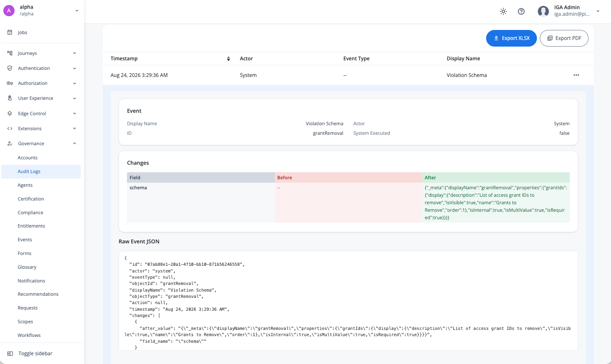The height and width of the screenshot is (364, 611).
Task: Click the Aug 24, 2026 timestamp row
Action: [348, 75]
